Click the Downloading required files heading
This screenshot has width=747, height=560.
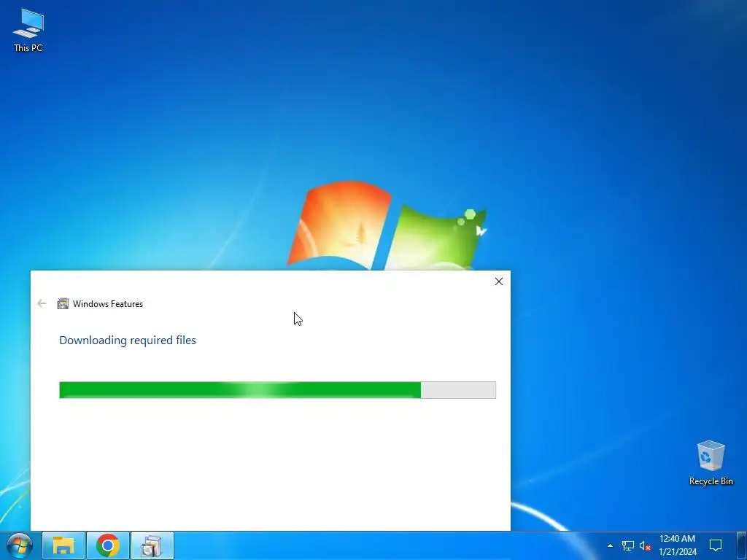128,340
